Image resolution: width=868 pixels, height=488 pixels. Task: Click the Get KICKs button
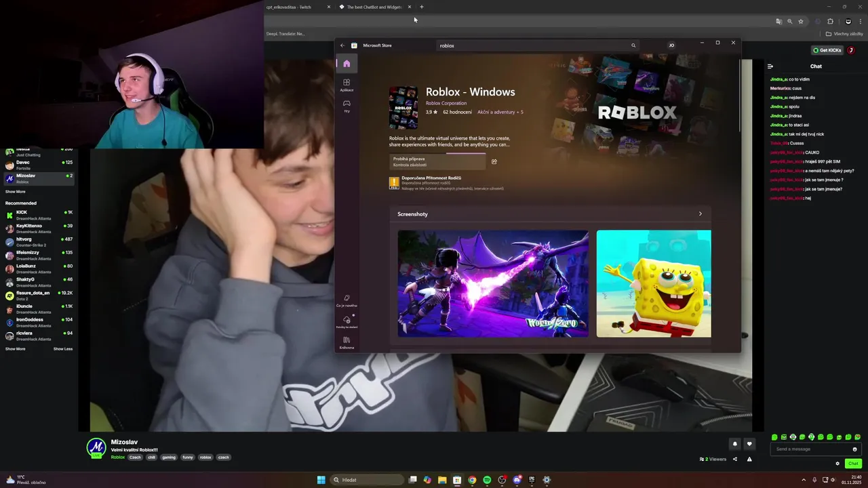(x=827, y=50)
